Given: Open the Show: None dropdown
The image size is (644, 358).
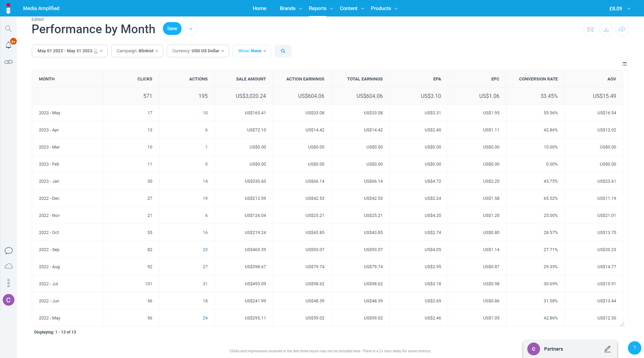Looking at the screenshot, I should coord(252,51).
